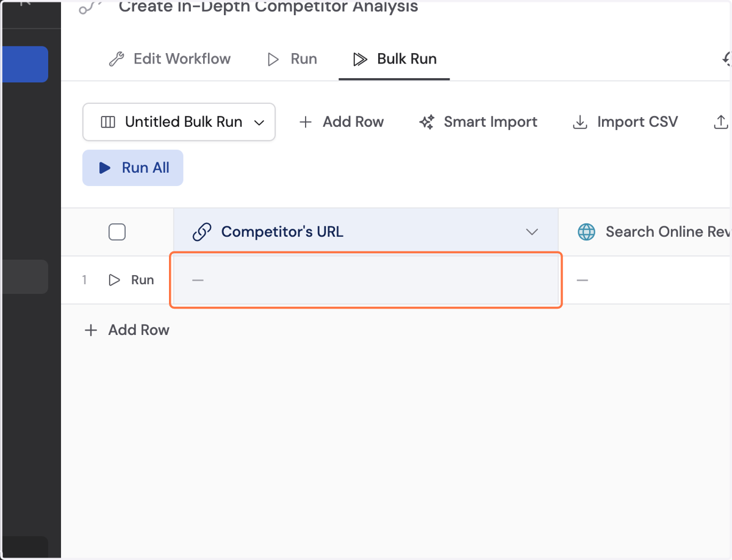Click the blue highlighted sidebar item
The height and width of the screenshot is (560, 732).
(24, 64)
